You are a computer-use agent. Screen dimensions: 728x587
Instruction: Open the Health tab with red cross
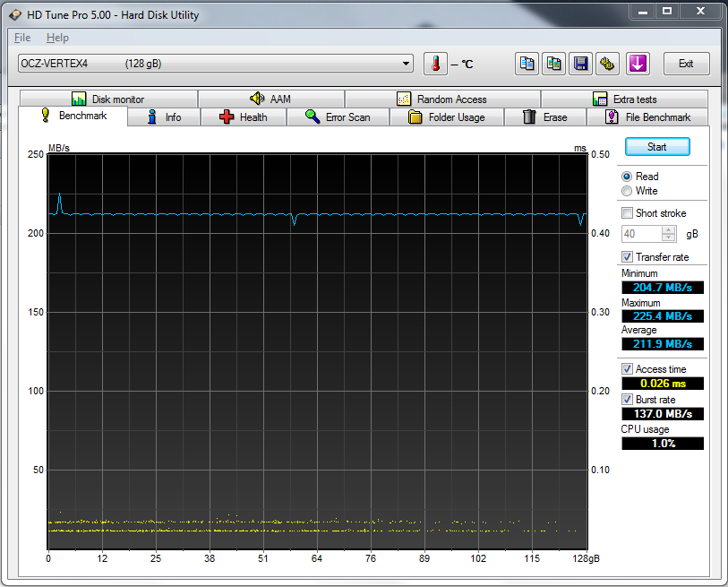[243, 117]
